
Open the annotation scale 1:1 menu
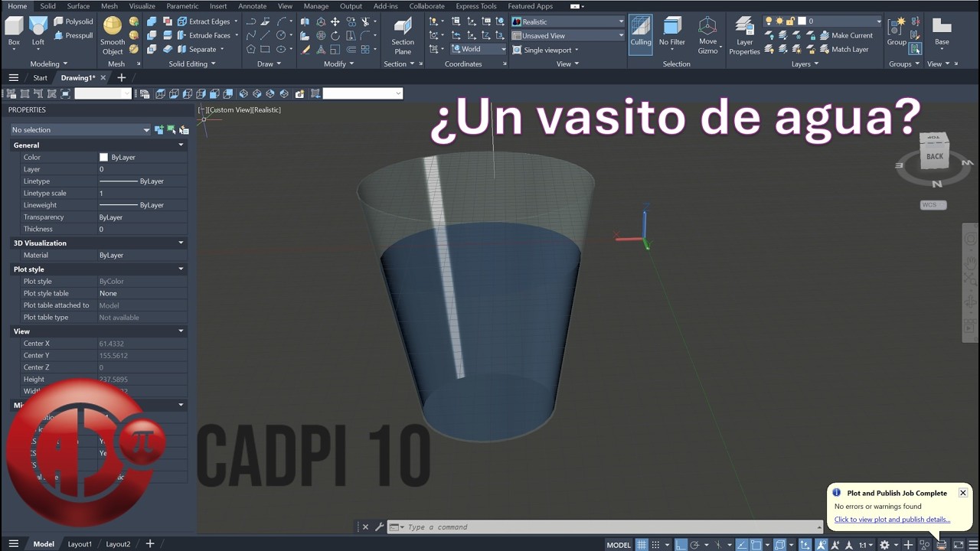[x=866, y=544]
